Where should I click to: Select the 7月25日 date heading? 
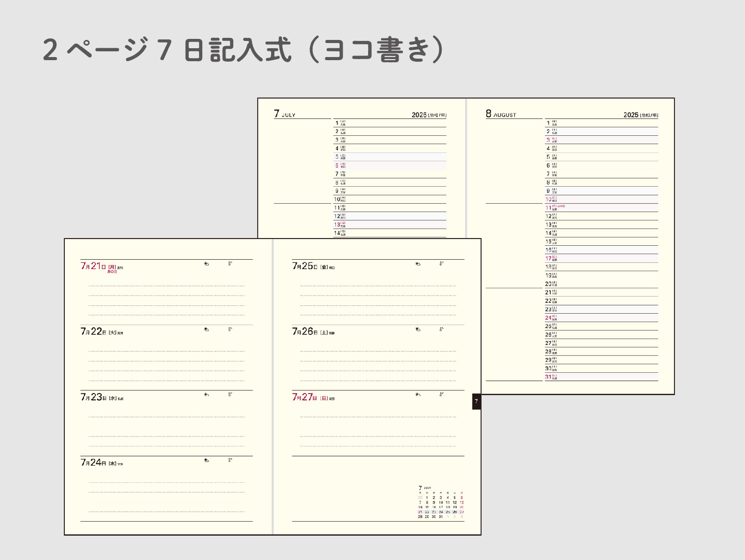pos(314,266)
